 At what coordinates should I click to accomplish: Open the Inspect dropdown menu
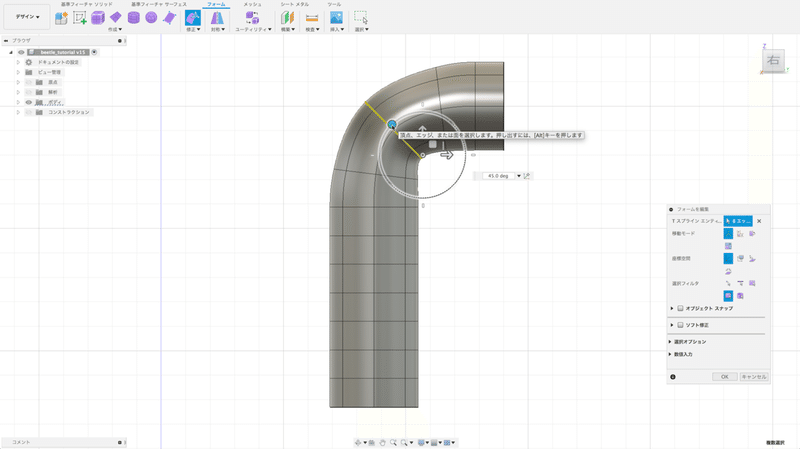(x=312, y=30)
